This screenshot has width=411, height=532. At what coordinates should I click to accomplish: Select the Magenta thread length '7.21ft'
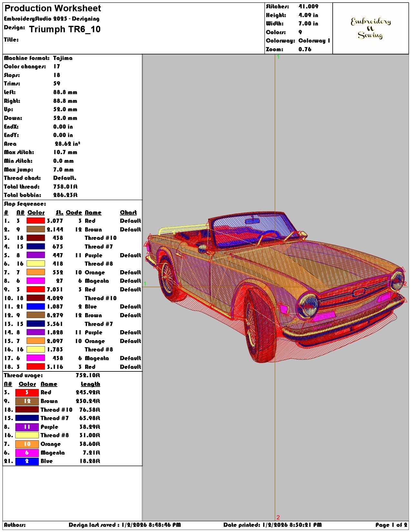(92, 453)
